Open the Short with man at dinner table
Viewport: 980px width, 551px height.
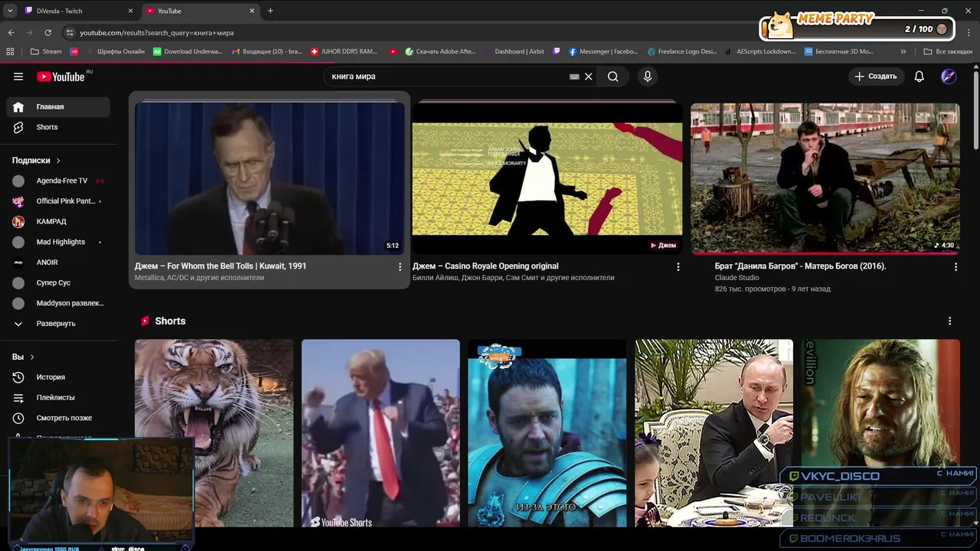click(x=714, y=433)
